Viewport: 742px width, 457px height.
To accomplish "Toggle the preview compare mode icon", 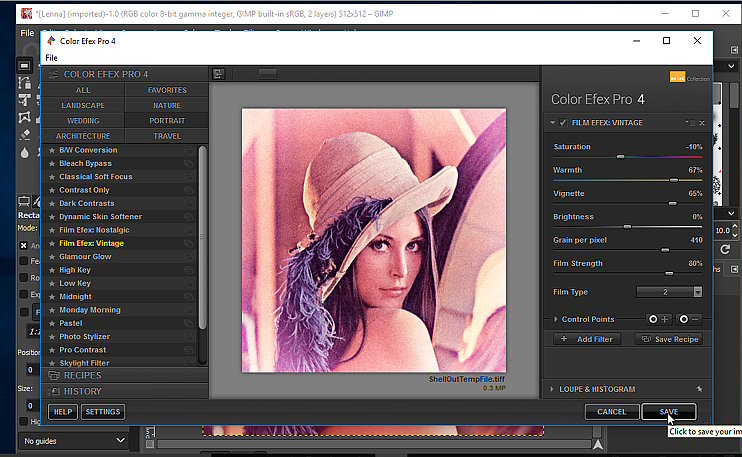I will 219,74.
